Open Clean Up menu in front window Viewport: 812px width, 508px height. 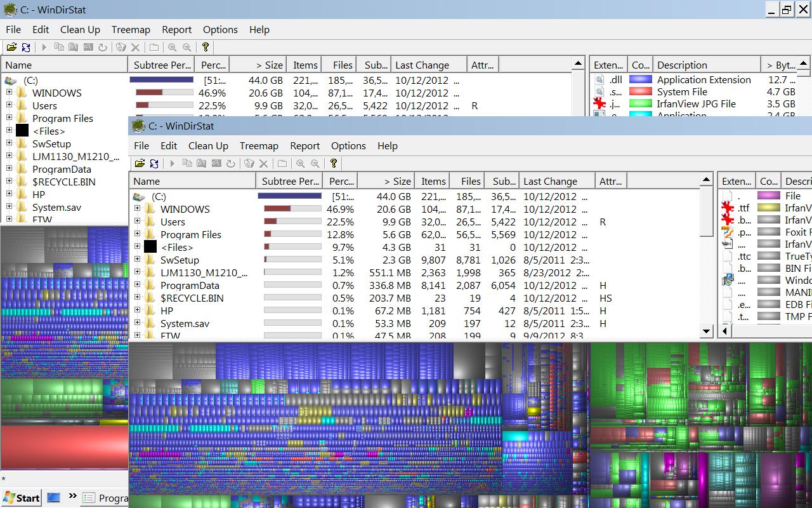point(208,145)
